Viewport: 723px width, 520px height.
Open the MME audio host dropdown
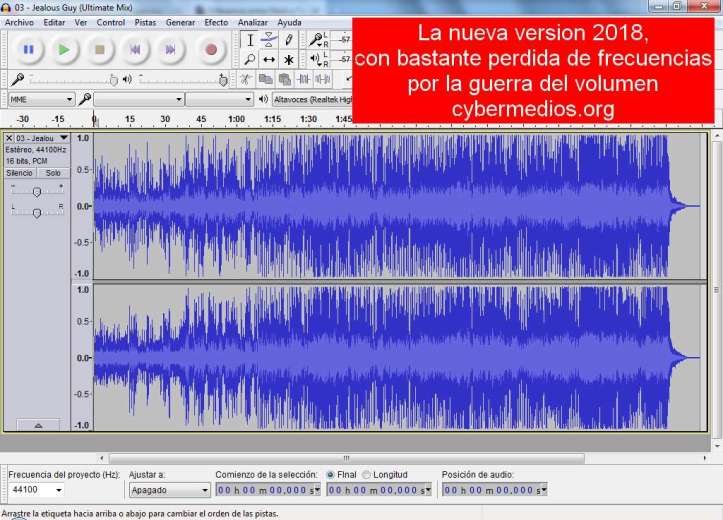(41, 99)
